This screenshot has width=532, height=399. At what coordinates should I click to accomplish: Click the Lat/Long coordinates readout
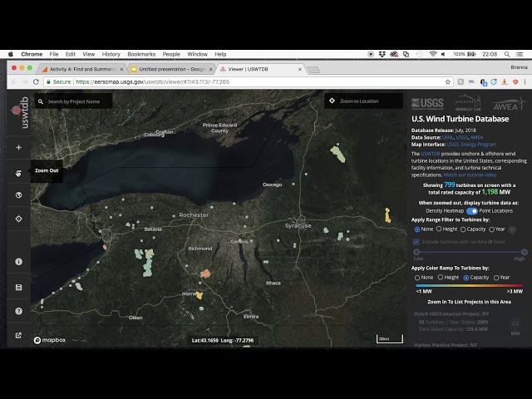coord(223,340)
